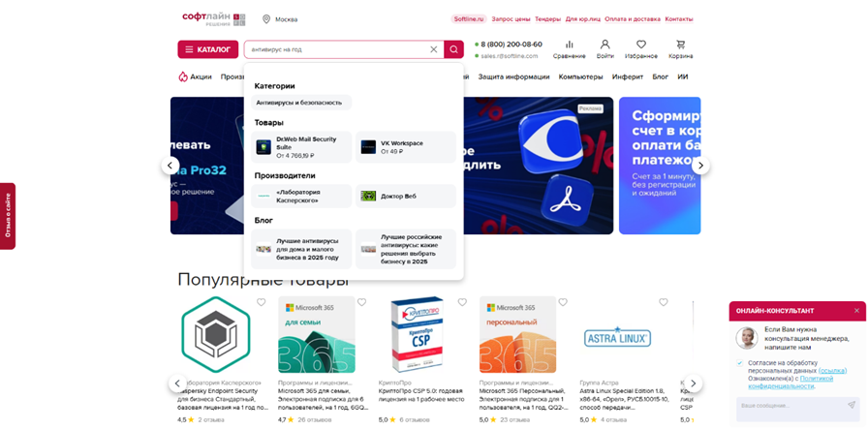Open Kaspersky Endpoint Security product image
Image resolution: width=868 pixels, height=430 pixels.
(x=216, y=335)
